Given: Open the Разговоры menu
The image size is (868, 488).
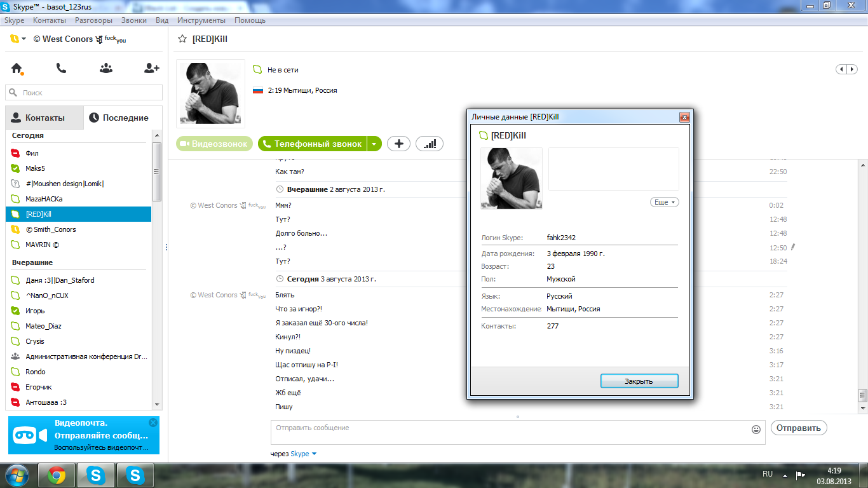Looking at the screenshot, I should tap(93, 20).
